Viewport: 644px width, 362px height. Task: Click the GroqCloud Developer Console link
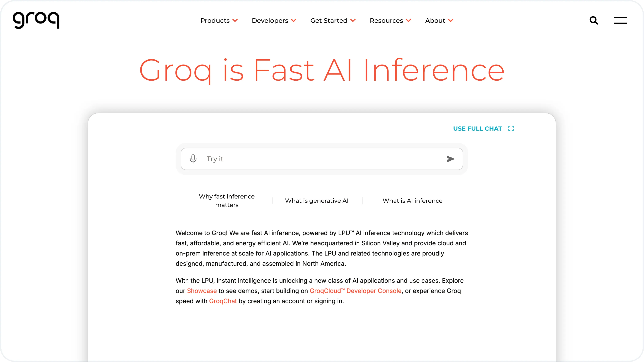click(355, 290)
